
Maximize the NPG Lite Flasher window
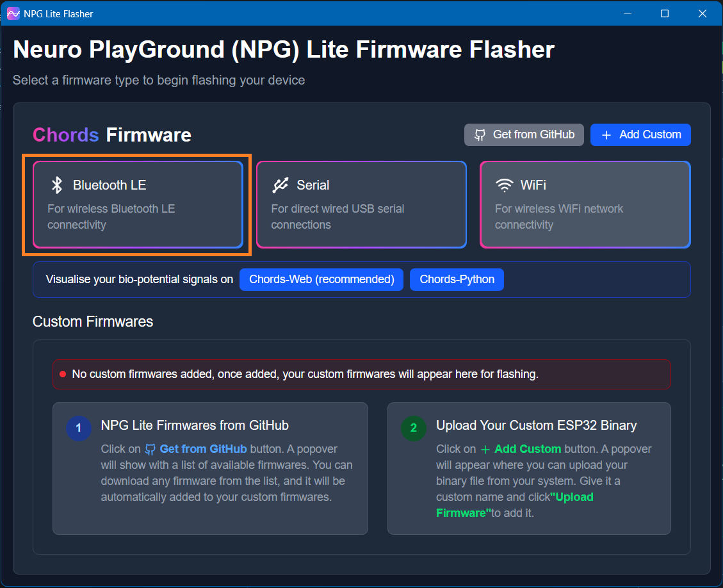[x=665, y=13]
